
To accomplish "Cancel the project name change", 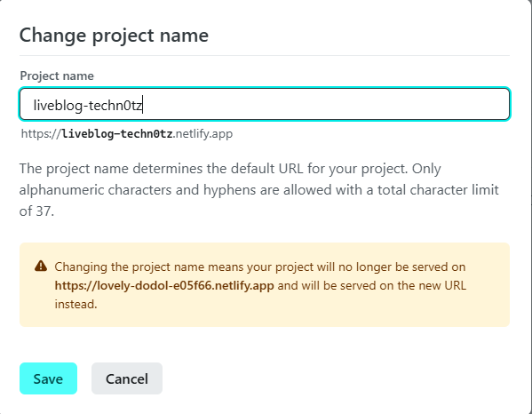I will (x=127, y=378).
